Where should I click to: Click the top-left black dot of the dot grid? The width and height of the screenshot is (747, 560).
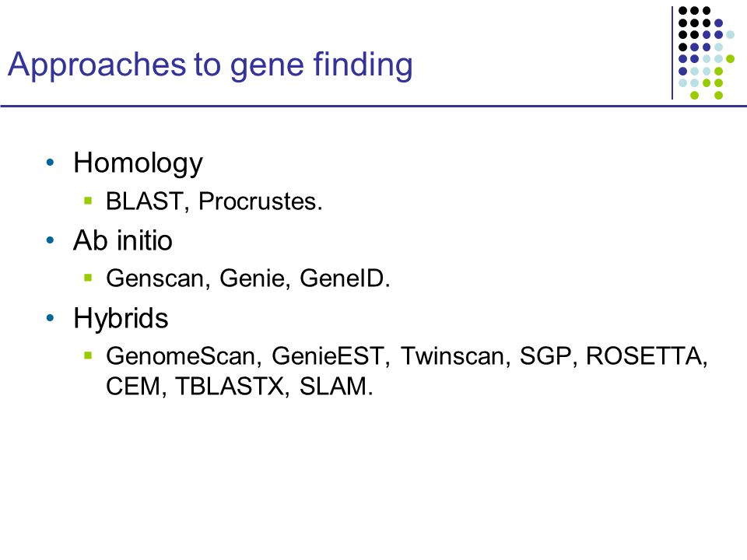(x=682, y=10)
